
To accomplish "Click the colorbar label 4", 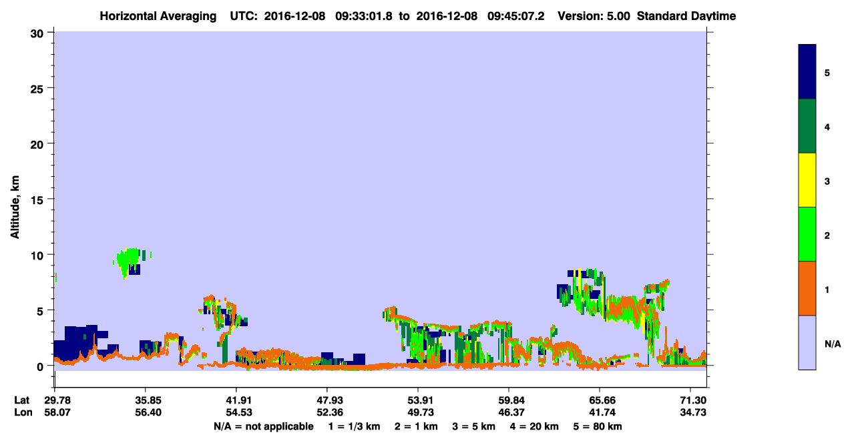I will coord(827,126).
